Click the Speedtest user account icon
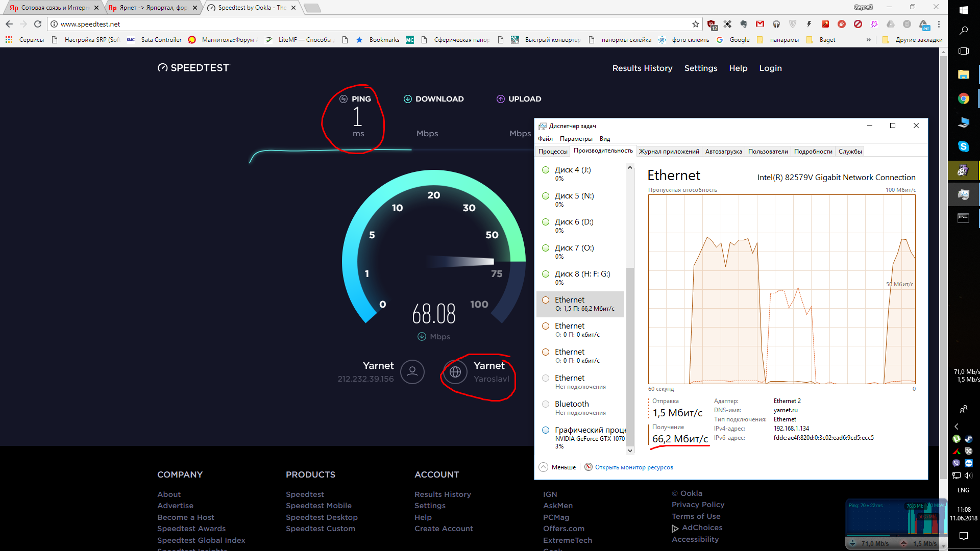The height and width of the screenshot is (551, 980). pos(412,372)
